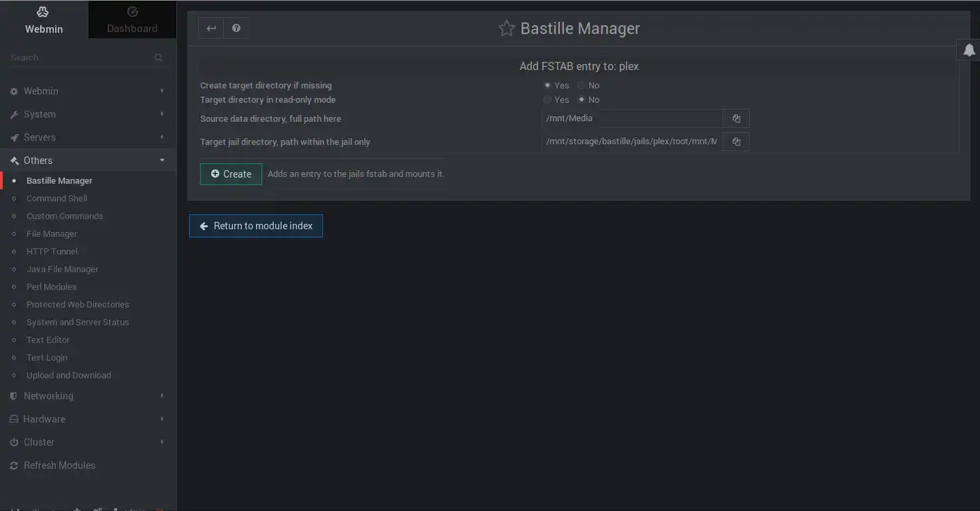Image resolution: width=980 pixels, height=511 pixels.
Task: Expand the Hardware category
Action: coord(88,419)
